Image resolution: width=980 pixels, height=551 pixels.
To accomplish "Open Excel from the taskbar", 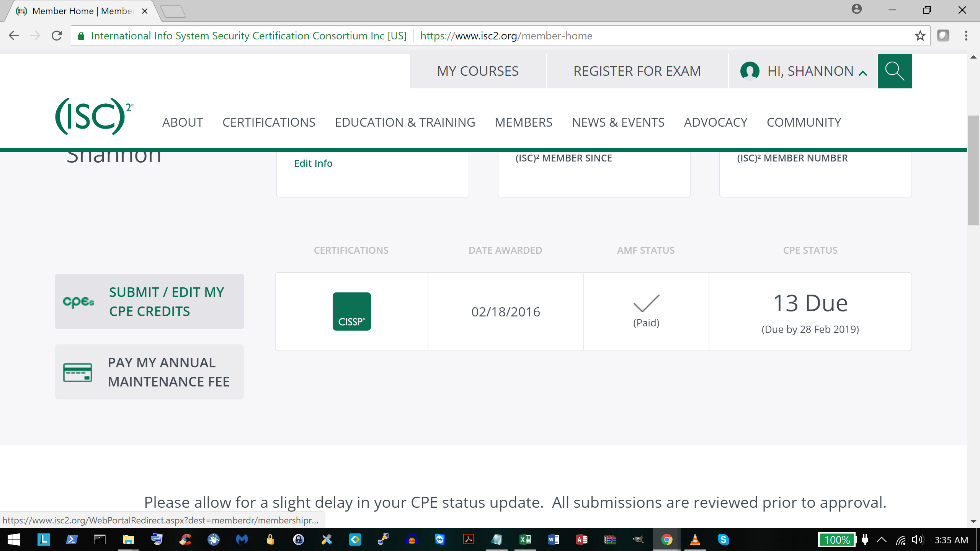I will [x=525, y=540].
